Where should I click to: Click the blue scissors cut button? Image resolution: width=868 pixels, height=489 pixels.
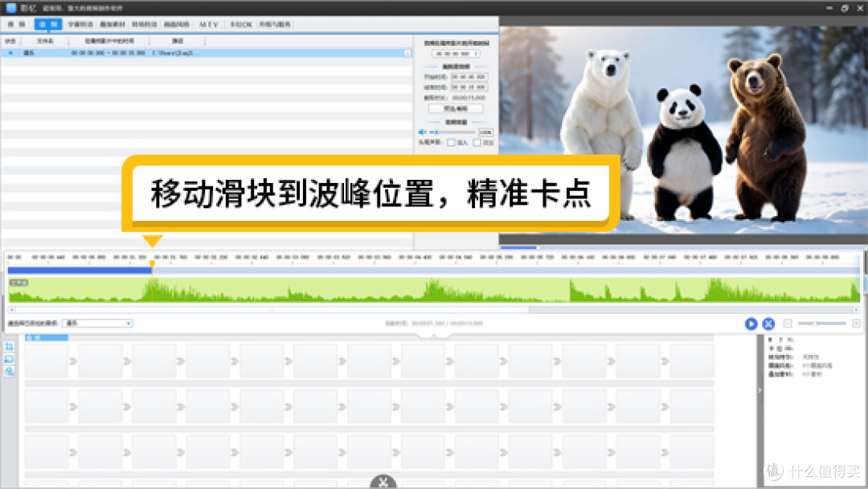(x=768, y=324)
